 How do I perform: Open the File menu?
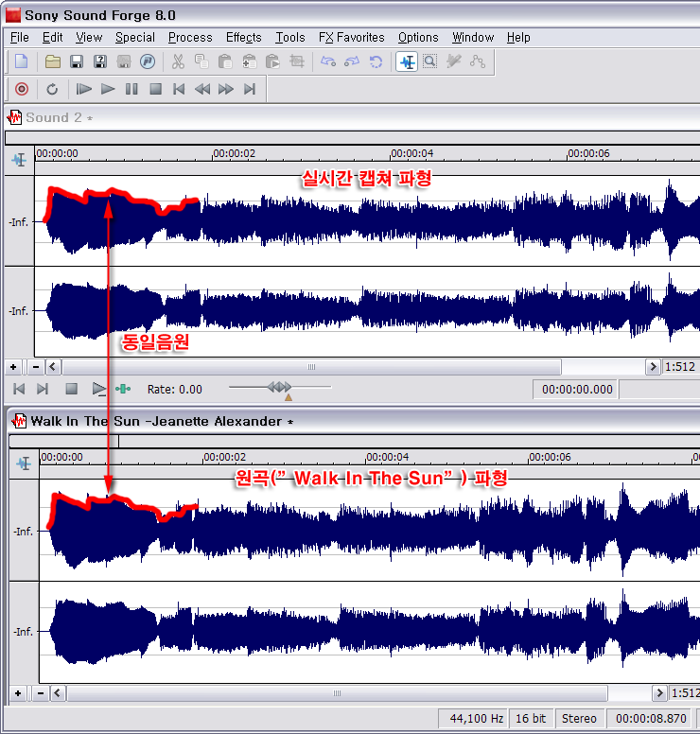(x=20, y=38)
